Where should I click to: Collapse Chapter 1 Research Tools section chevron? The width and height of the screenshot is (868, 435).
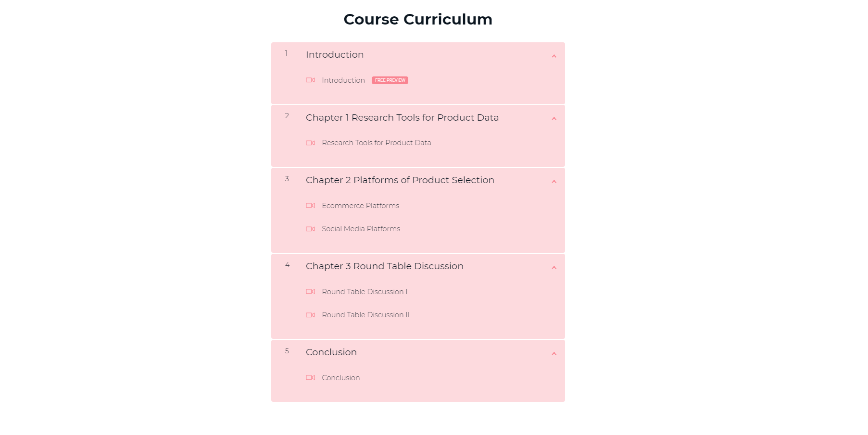click(554, 119)
